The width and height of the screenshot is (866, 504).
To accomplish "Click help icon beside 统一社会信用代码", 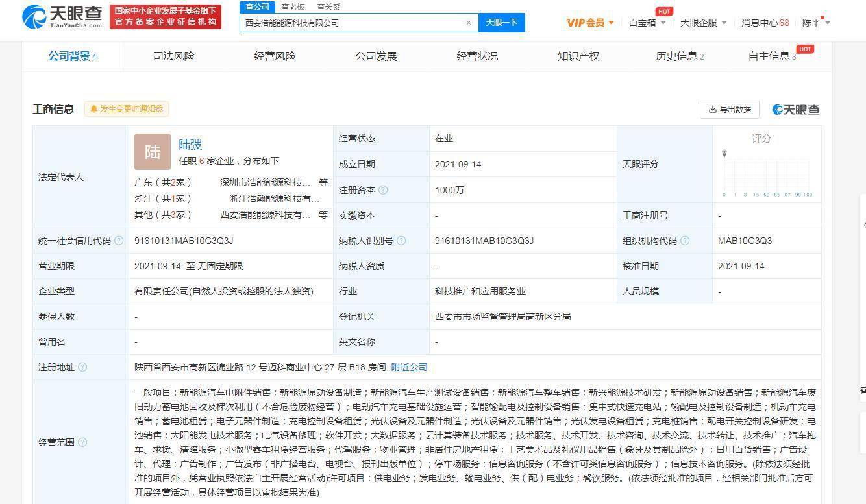I will click(x=119, y=241).
